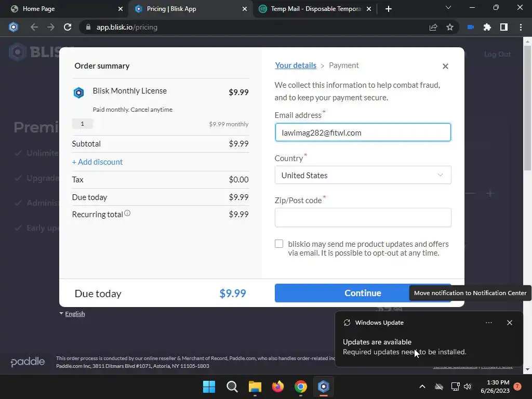The width and height of the screenshot is (532, 399).
Task: Click the plus icon on the background page
Action: coord(490,193)
